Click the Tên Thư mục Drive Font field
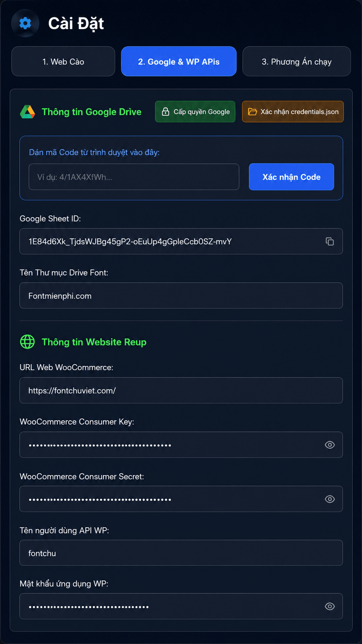The image size is (362, 644). (x=181, y=296)
